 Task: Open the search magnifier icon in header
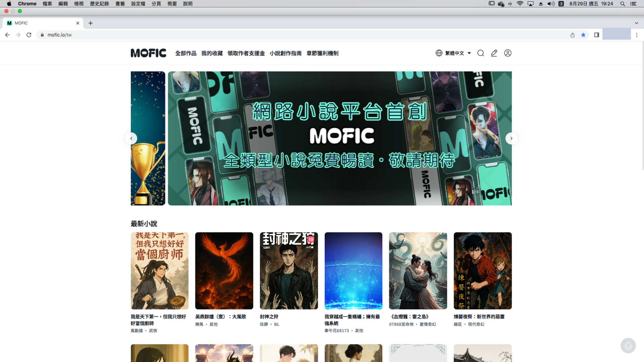tap(481, 53)
